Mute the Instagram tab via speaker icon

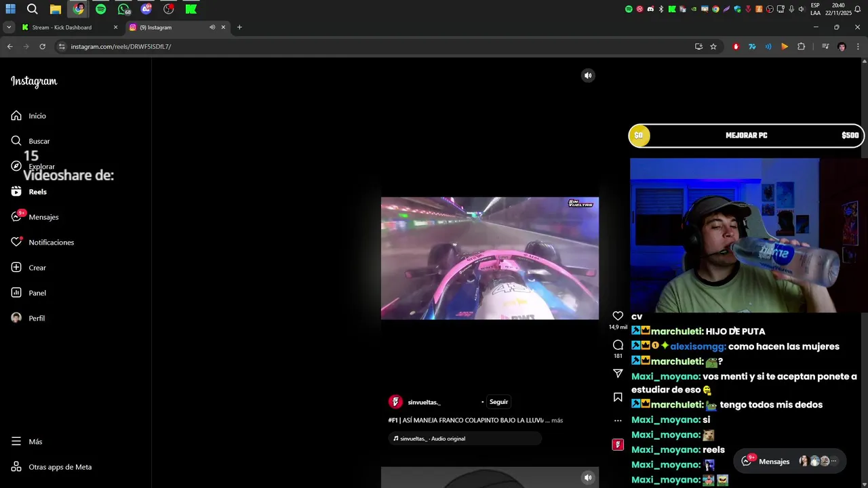click(212, 27)
